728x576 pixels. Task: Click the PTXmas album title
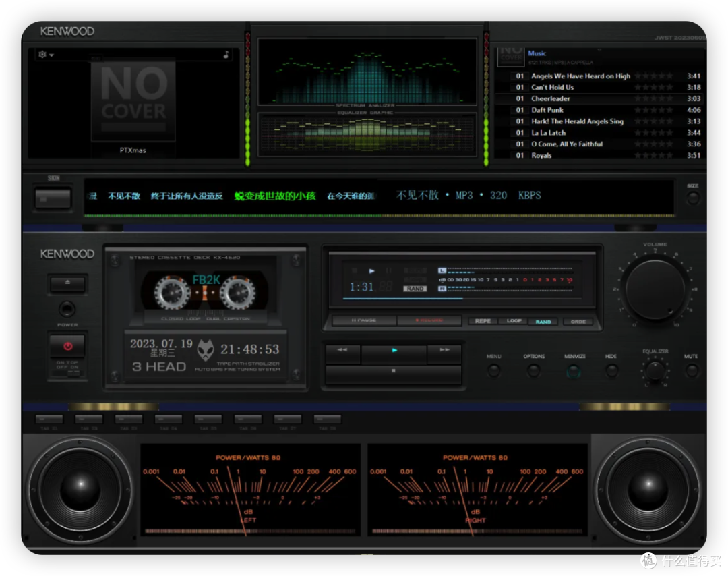[133, 150]
